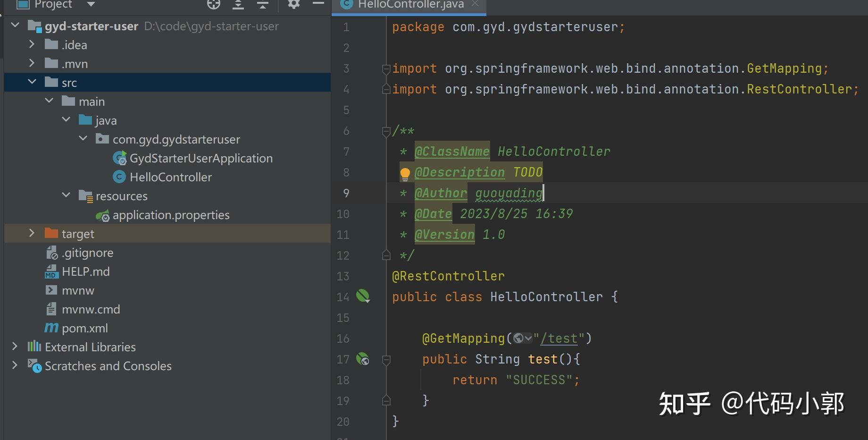The image size is (868, 440).
Task: Select application.properties file
Action: tap(171, 215)
